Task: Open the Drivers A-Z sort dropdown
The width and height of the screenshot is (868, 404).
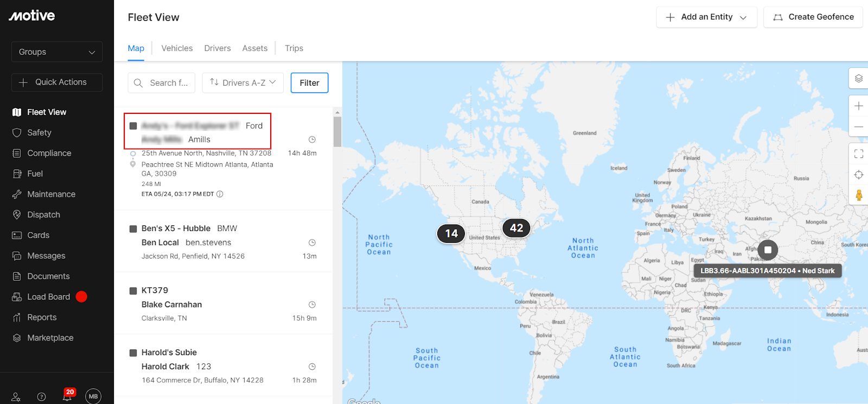Action: (x=243, y=83)
